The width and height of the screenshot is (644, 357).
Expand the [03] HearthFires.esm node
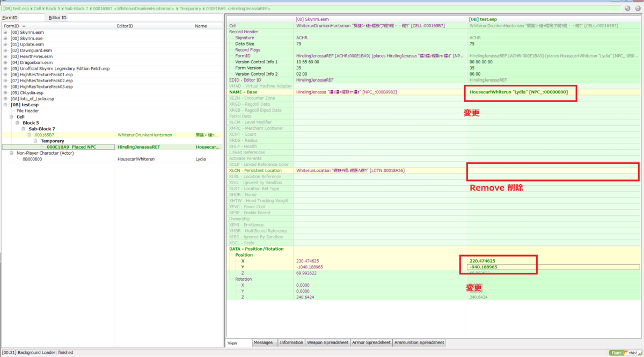coord(5,56)
